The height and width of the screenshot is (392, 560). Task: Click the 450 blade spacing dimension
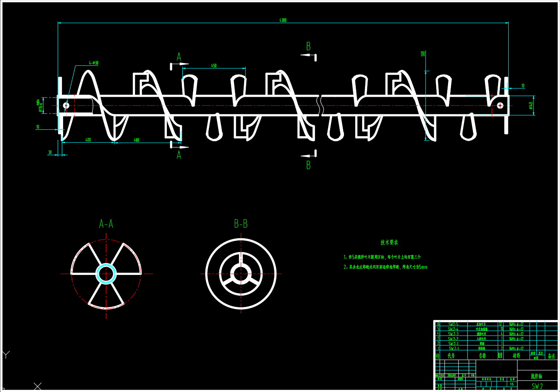click(214, 65)
